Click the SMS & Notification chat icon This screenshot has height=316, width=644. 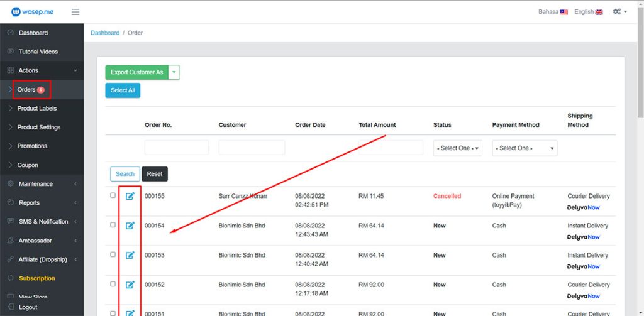click(x=11, y=222)
